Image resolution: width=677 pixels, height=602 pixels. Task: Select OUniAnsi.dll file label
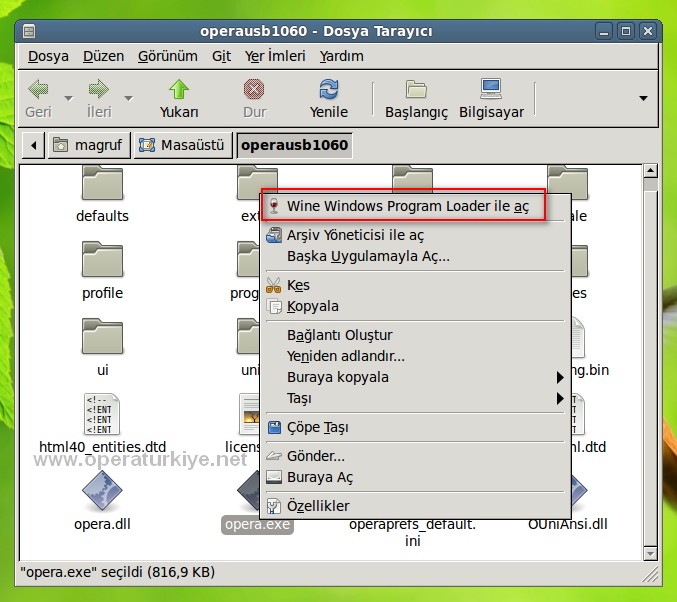567,524
